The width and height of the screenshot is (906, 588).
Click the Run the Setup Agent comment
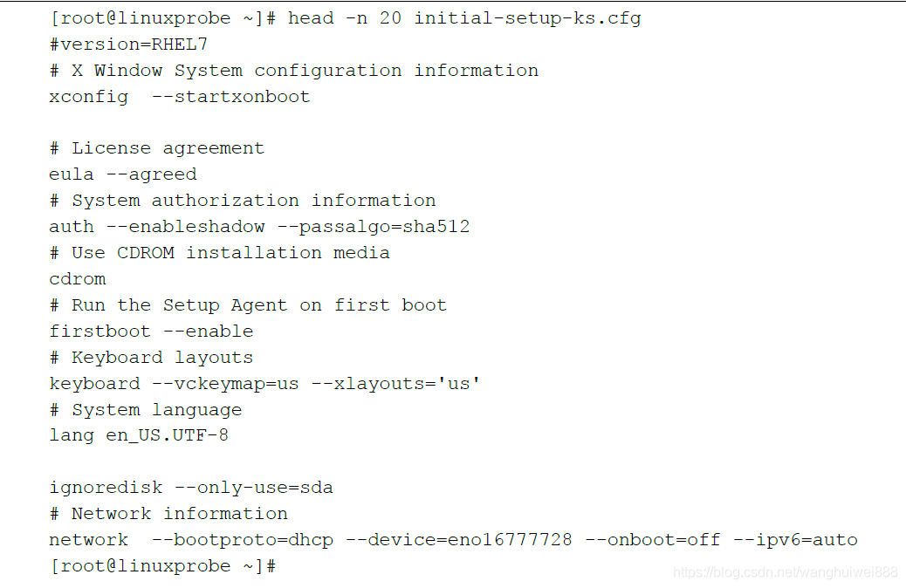pyautogui.click(x=249, y=305)
